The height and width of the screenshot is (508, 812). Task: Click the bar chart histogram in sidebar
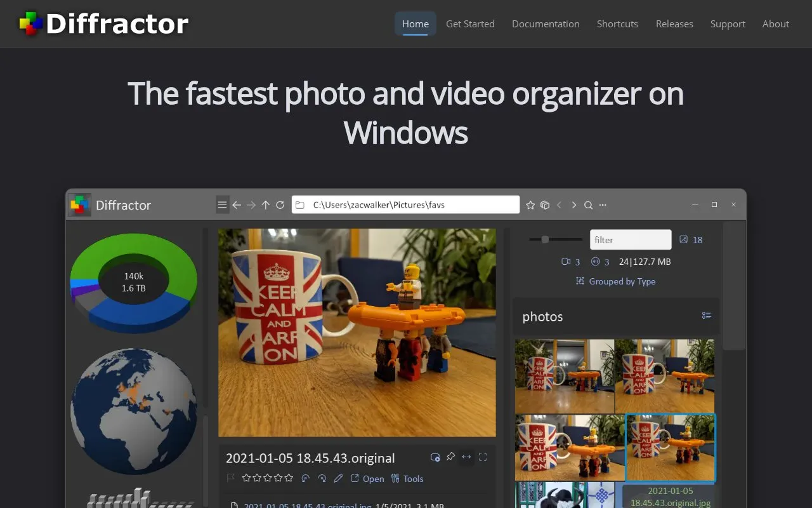[140, 498]
